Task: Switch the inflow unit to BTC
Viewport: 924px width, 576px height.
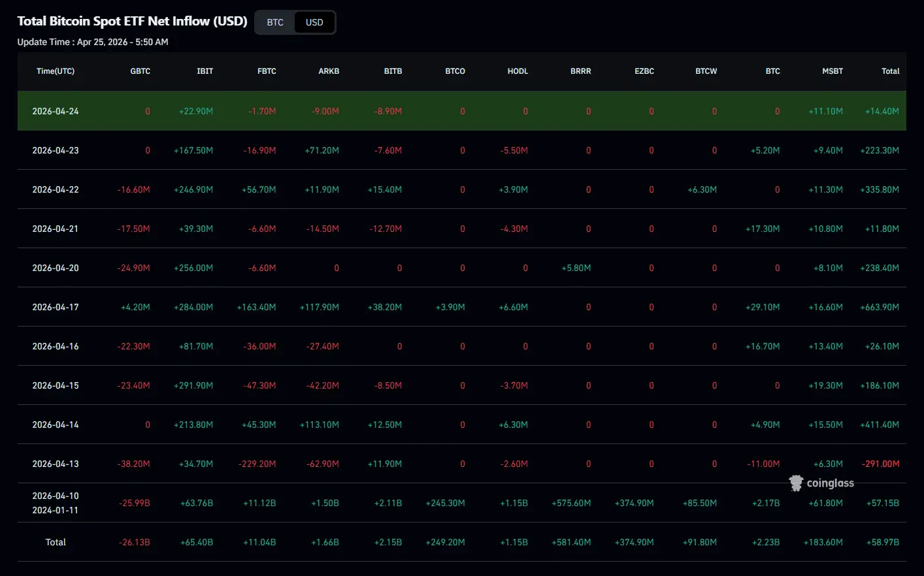Action: (x=275, y=22)
